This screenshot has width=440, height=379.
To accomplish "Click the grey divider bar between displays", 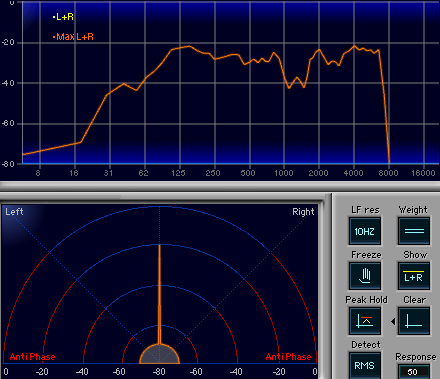I will pyautogui.click(x=220, y=186).
